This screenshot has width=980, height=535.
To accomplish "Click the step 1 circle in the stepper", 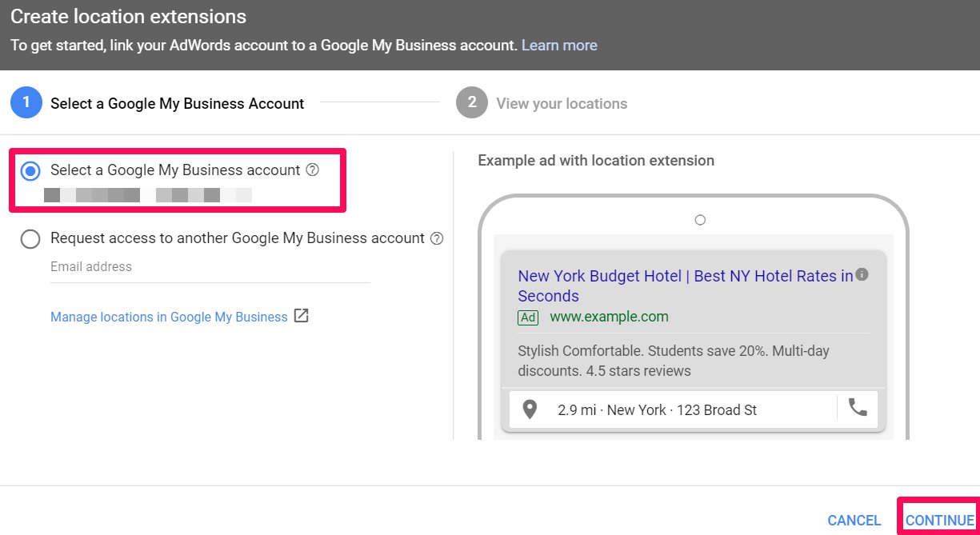I will (x=26, y=102).
